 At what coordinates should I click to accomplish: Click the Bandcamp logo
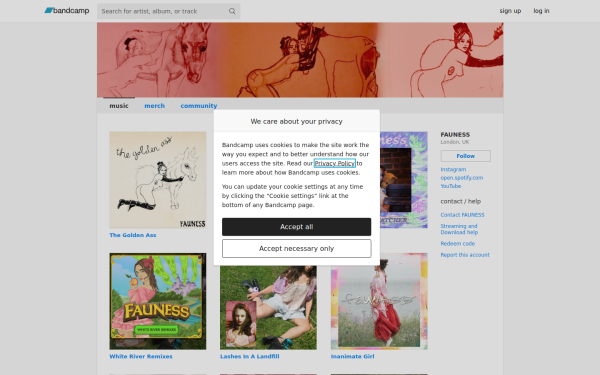pyautogui.click(x=67, y=11)
